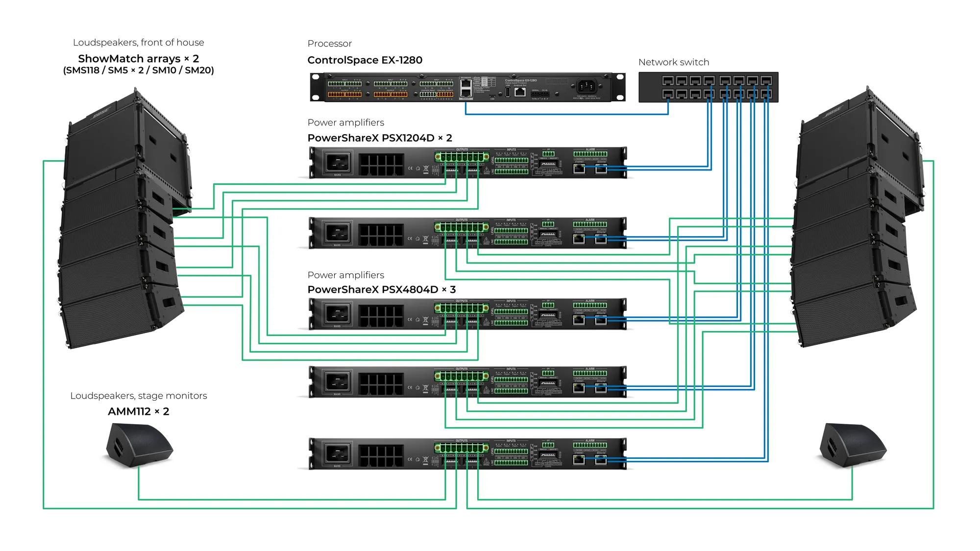Image resolution: width=980 pixels, height=551 pixels.
Task: Click the first port on the network switch
Action: [x=667, y=80]
